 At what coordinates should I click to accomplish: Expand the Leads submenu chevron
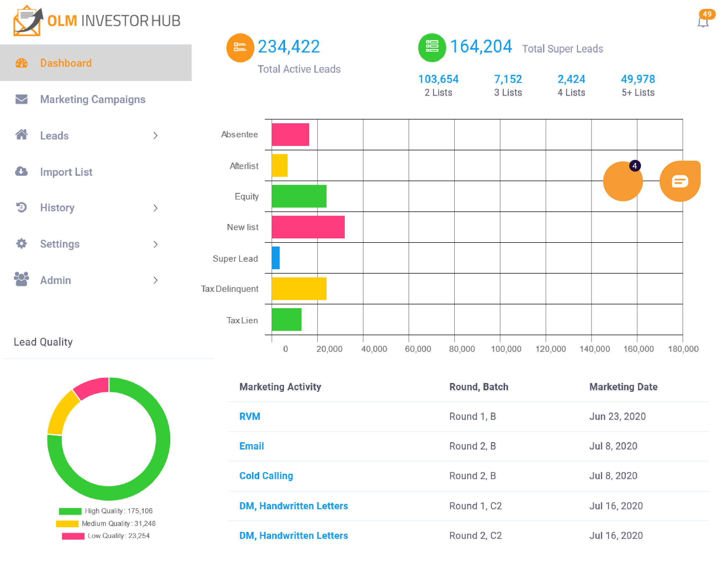coord(155,136)
